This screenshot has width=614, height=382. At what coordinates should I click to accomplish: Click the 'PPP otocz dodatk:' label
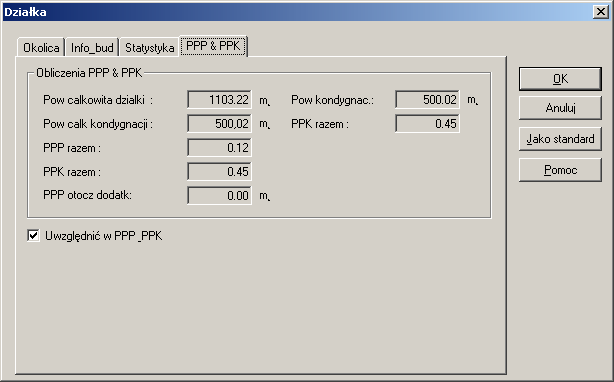pyautogui.click(x=87, y=195)
